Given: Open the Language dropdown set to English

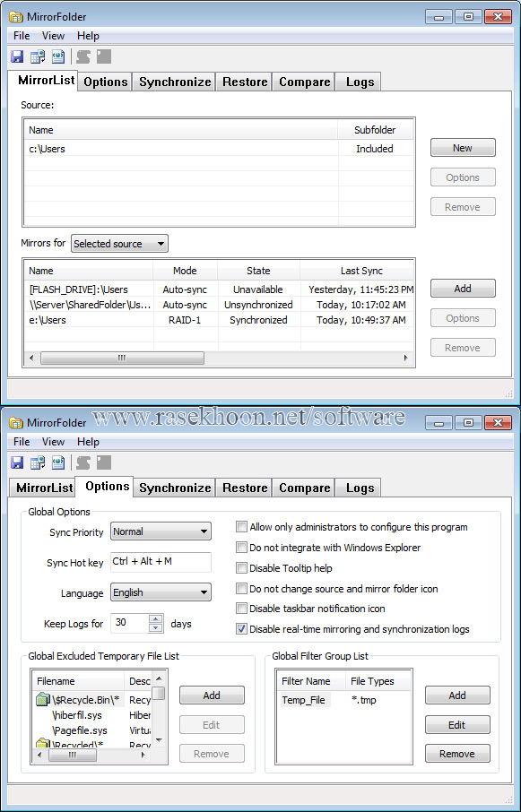Looking at the screenshot, I should pos(161,592).
